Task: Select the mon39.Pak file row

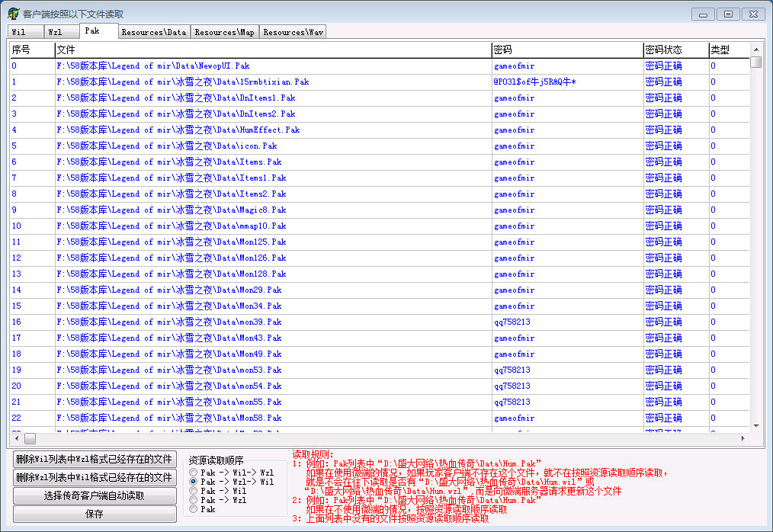Action: 380,322
